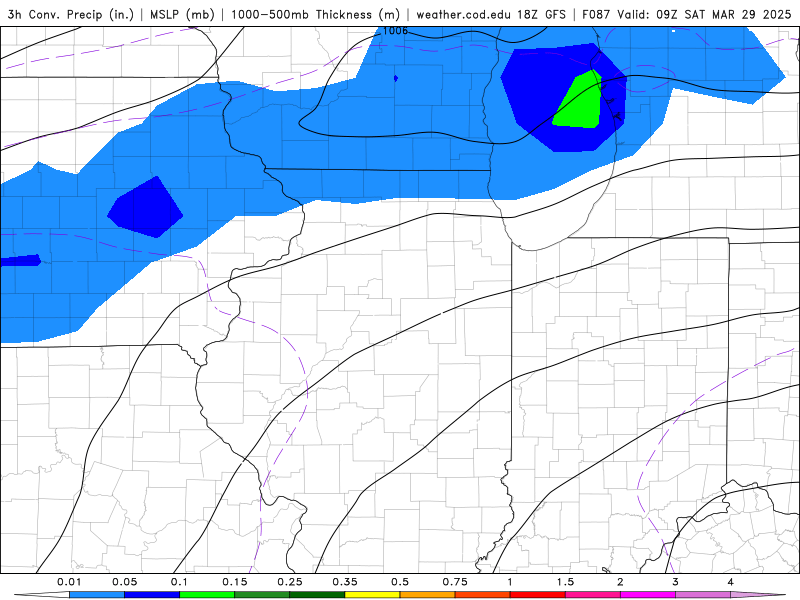
Task: Click the legend value 0.01
Action: 69,582
